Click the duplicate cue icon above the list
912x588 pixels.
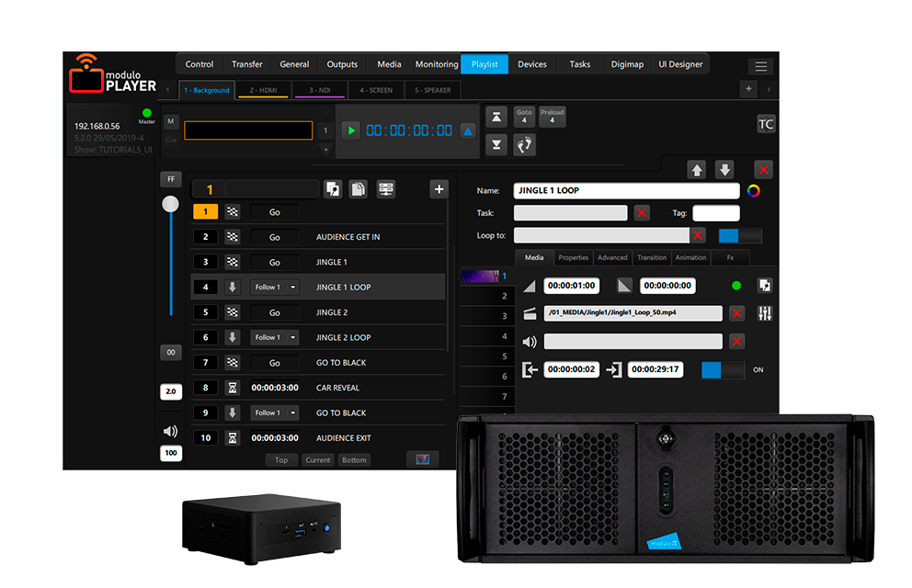333,189
